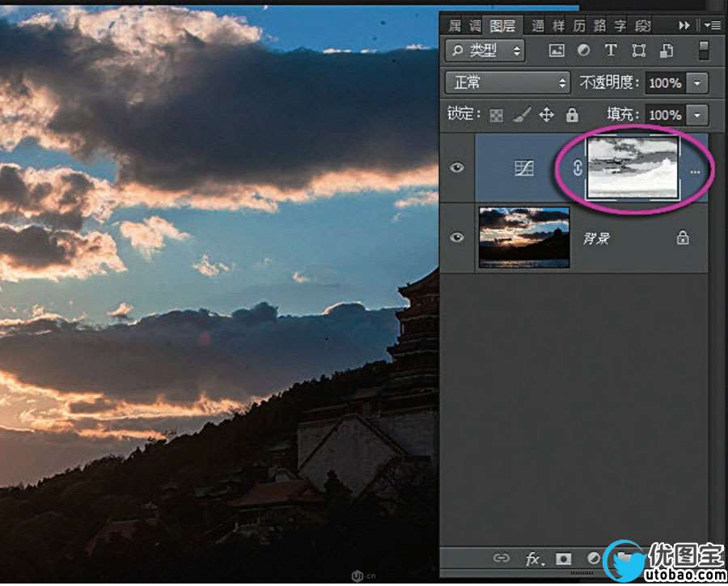728x586 pixels.
Task: Switch to the 属 properties tab
Action: coord(455,26)
